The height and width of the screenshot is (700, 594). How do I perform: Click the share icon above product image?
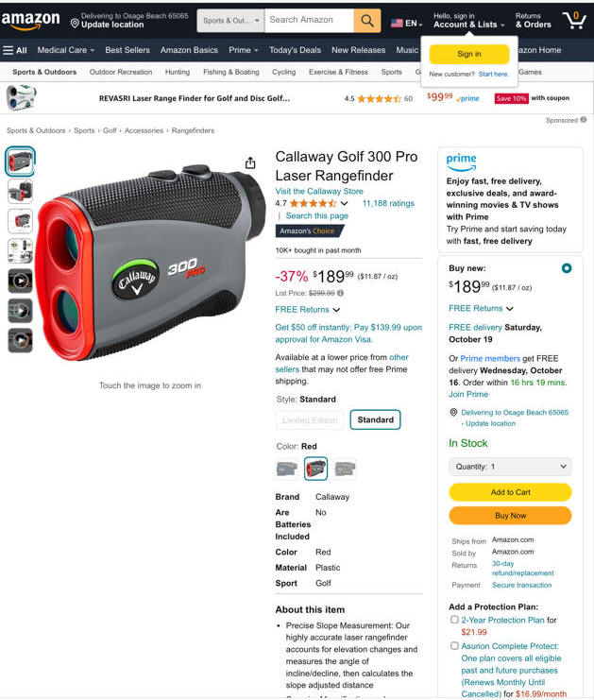pyautogui.click(x=250, y=162)
